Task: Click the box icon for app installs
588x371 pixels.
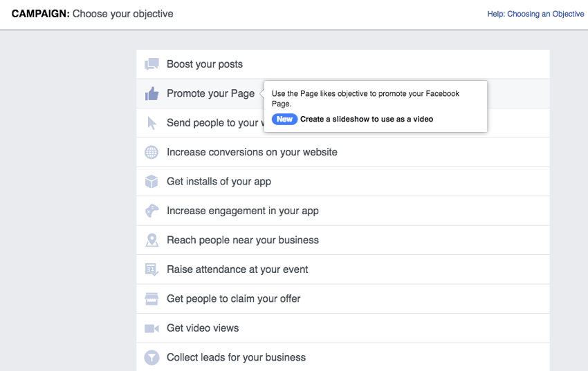Action: pos(151,182)
